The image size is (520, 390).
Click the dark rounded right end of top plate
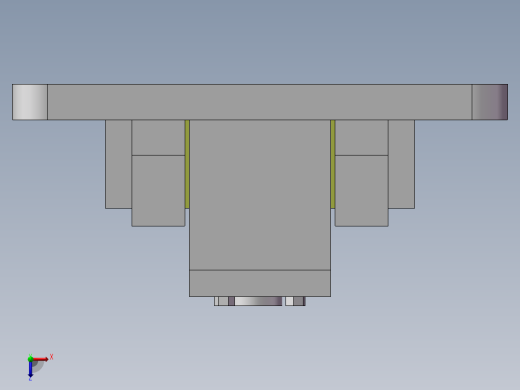click(490, 102)
